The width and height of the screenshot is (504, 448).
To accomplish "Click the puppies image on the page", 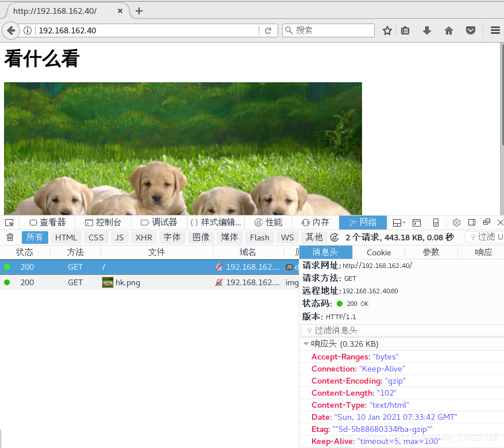I will (x=183, y=148).
